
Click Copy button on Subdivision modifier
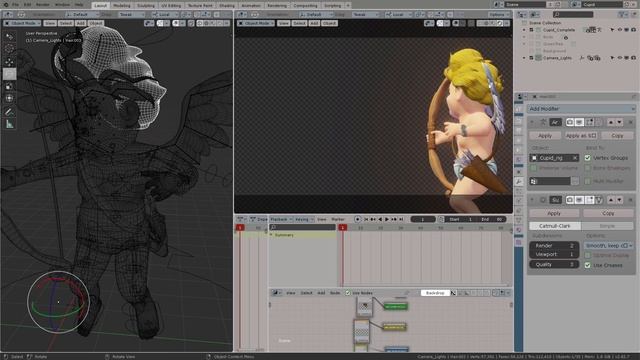(x=608, y=213)
